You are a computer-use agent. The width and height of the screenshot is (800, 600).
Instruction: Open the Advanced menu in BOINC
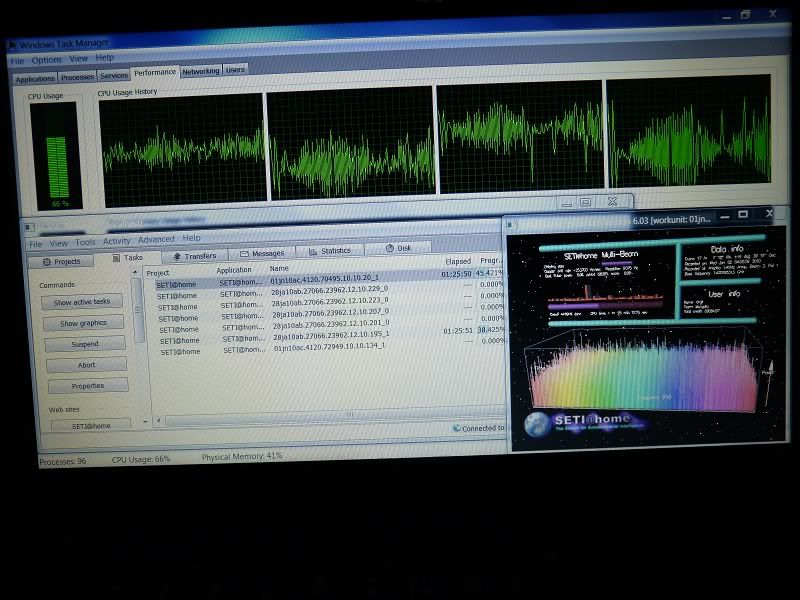click(x=155, y=240)
